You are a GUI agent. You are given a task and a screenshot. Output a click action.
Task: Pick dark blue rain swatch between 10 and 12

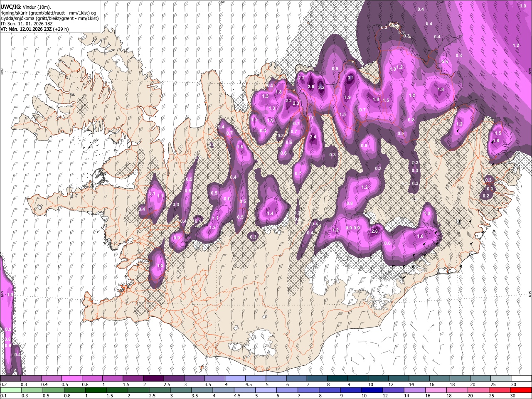coord(372,390)
